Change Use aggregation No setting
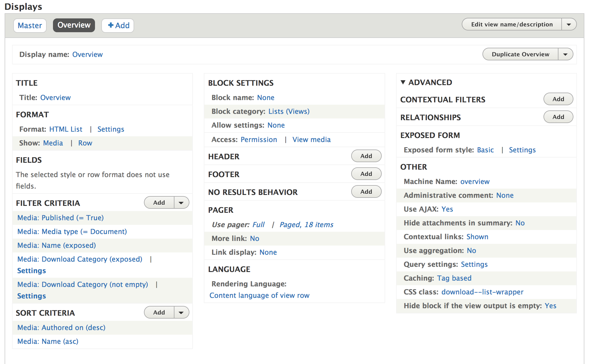The height and width of the screenshot is (364, 593). pos(471,251)
